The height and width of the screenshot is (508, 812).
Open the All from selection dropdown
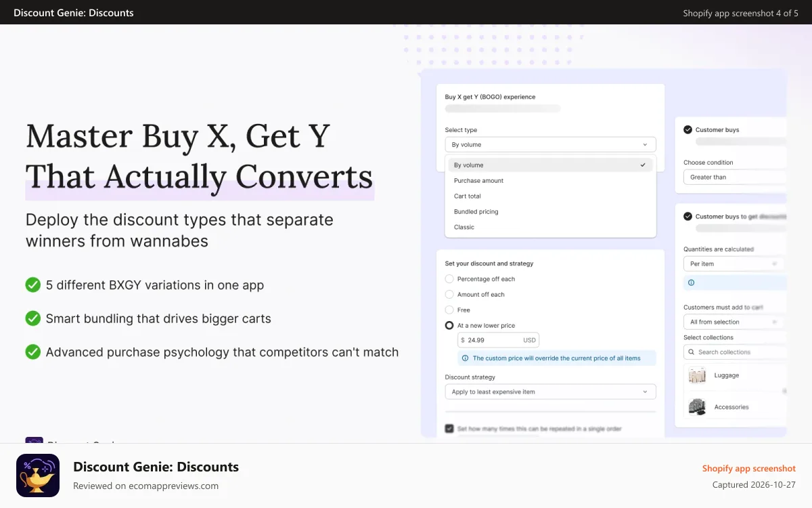[735, 322]
